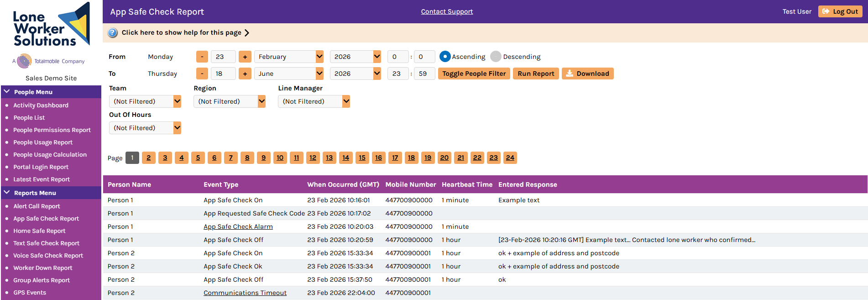Open Latest Event Report
This screenshot has width=868, height=300.
pos(42,179)
